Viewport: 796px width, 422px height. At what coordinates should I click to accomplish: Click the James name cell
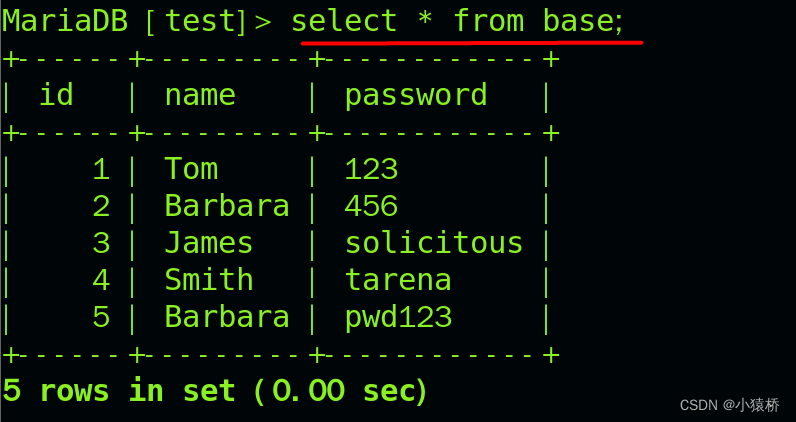tap(209, 243)
